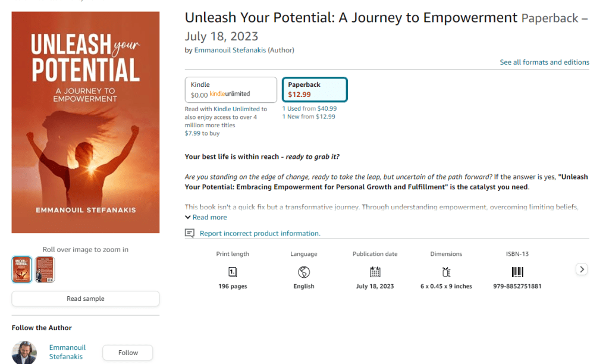Click the print length page icon
This screenshot has width=609, height=364.
233,272
